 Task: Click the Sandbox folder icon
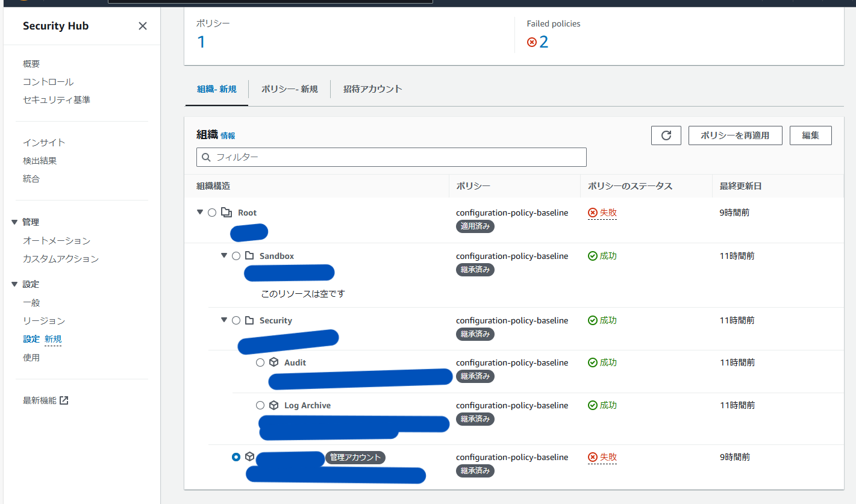click(249, 256)
